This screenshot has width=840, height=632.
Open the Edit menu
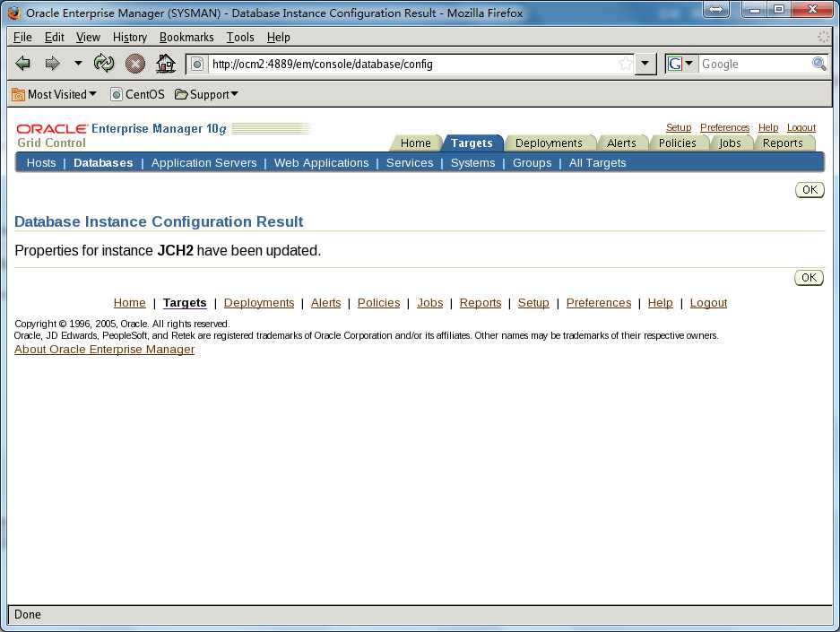54,37
